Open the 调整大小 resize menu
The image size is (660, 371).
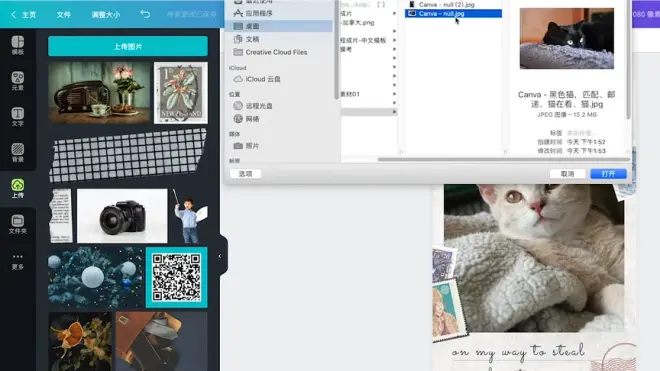[x=106, y=15]
